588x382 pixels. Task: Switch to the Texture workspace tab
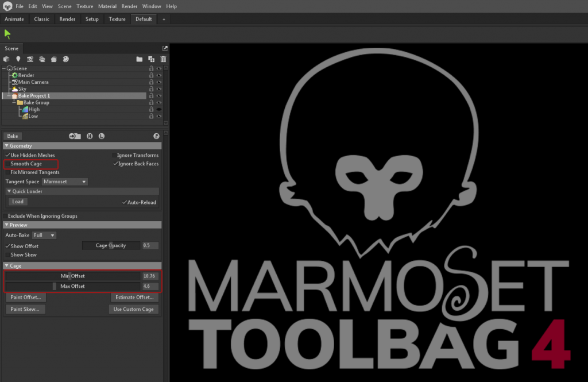pos(117,19)
